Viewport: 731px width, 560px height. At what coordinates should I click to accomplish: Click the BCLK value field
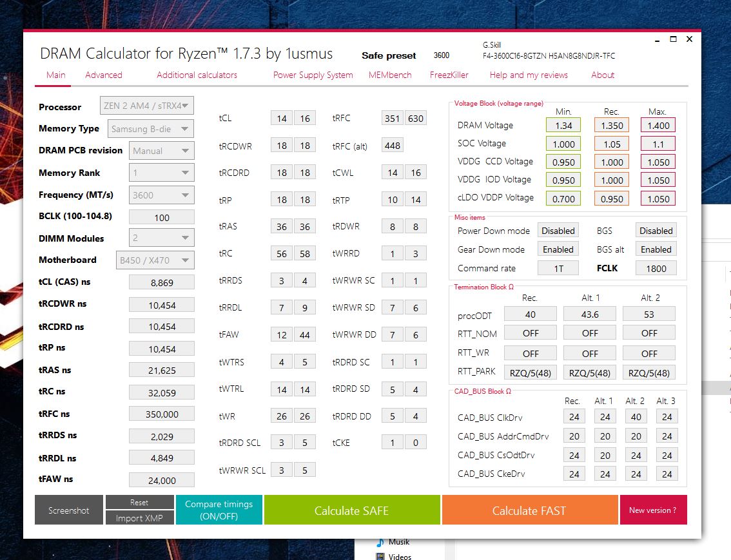pyautogui.click(x=161, y=218)
